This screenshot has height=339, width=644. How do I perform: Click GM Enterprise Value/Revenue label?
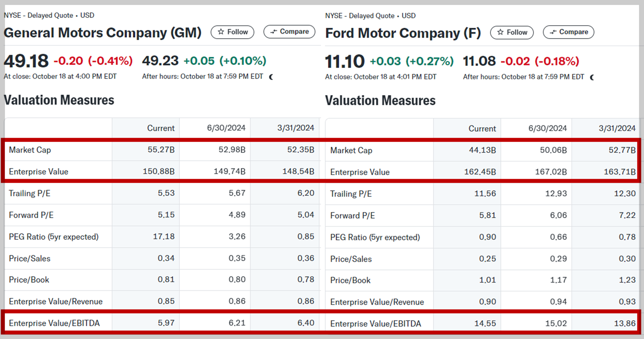[x=56, y=302]
